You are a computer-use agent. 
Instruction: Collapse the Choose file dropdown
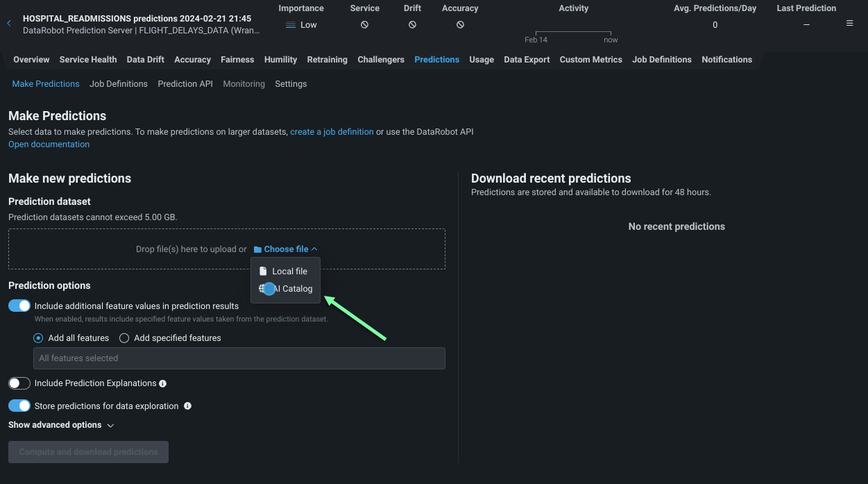(x=286, y=249)
